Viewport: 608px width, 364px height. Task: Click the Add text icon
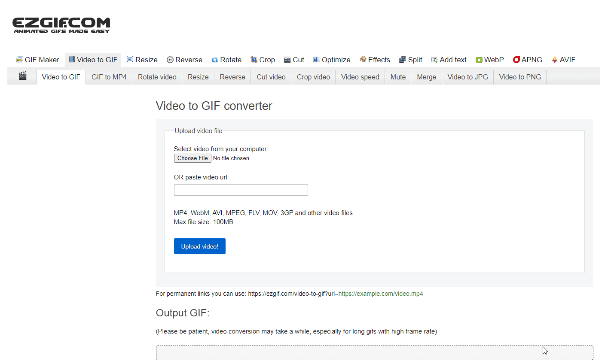click(x=434, y=60)
